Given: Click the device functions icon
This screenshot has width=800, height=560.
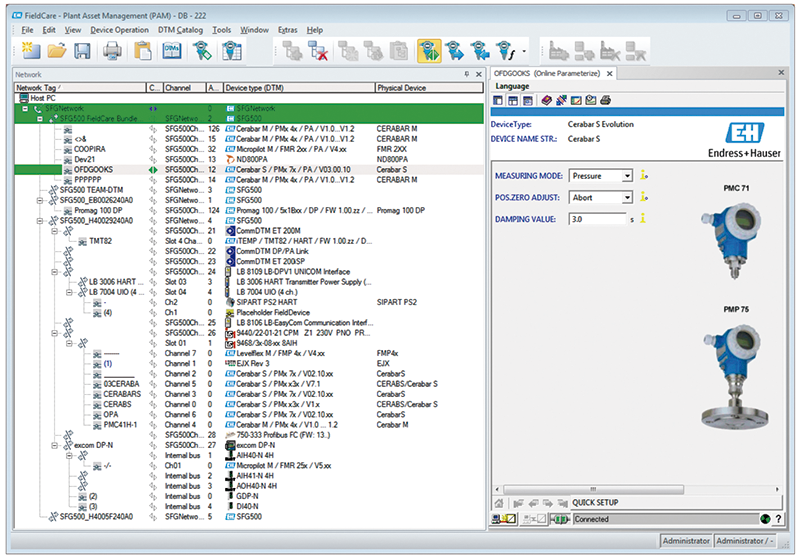Looking at the screenshot, I should coord(505,50).
